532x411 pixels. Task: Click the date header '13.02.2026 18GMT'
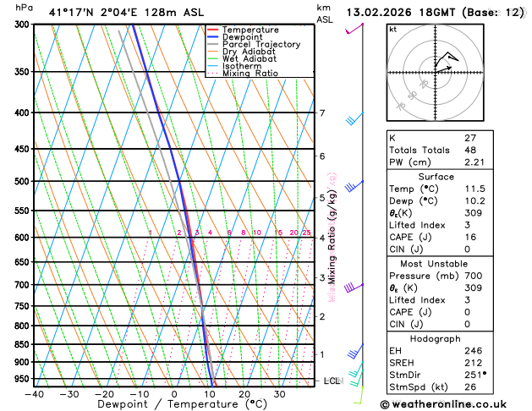pos(401,13)
